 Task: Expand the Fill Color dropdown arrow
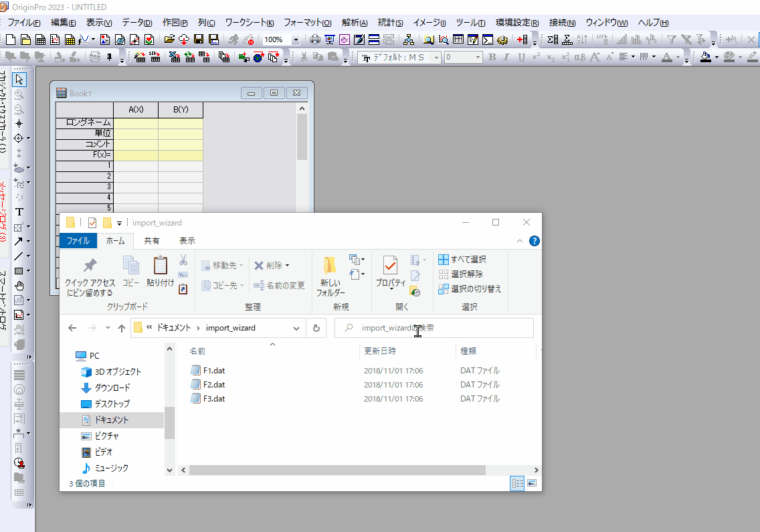pyautogui.click(x=717, y=58)
